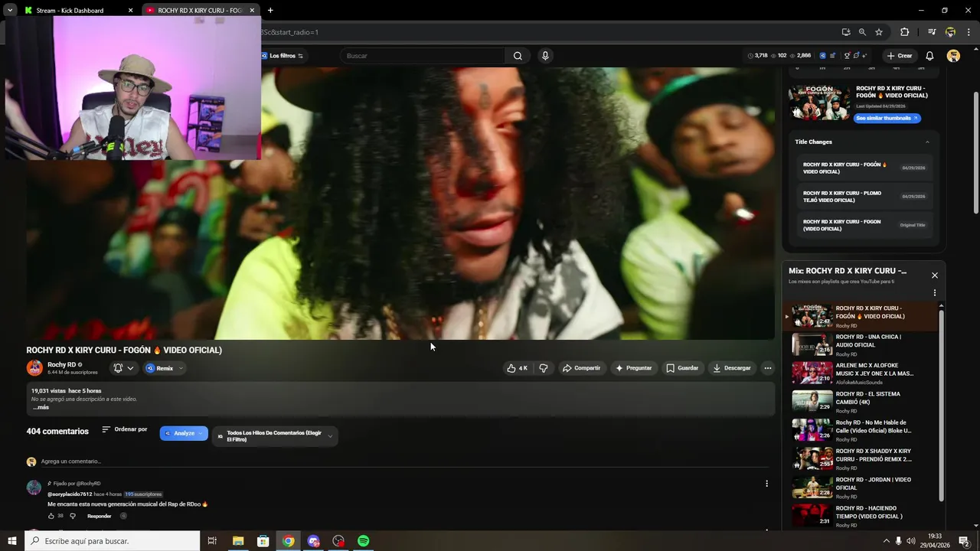Play ARLENE MC X ALOFOKE MUSIC mix item
The height and width of the screenshot is (551, 980).
click(x=864, y=373)
